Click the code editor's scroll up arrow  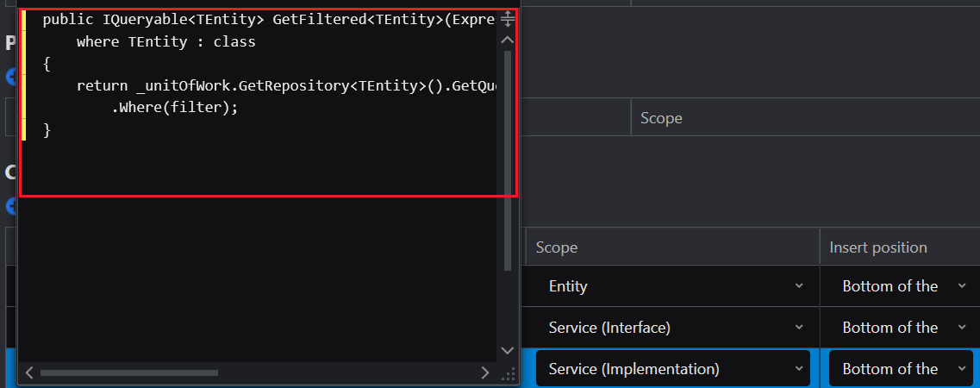coord(508,40)
